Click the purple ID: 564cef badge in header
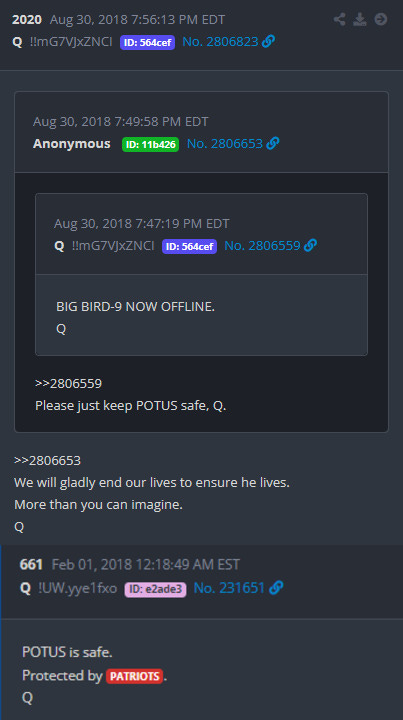403x720 pixels. coord(147,43)
